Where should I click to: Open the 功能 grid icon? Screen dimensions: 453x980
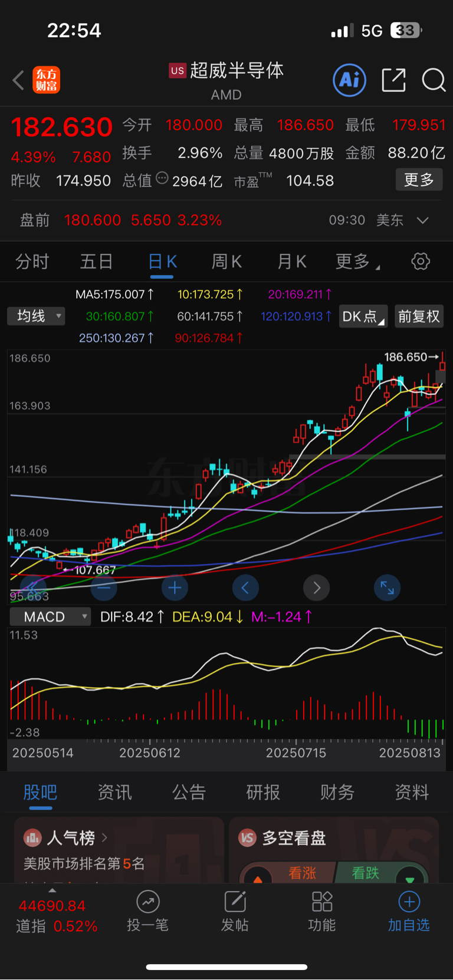point(322,902)
